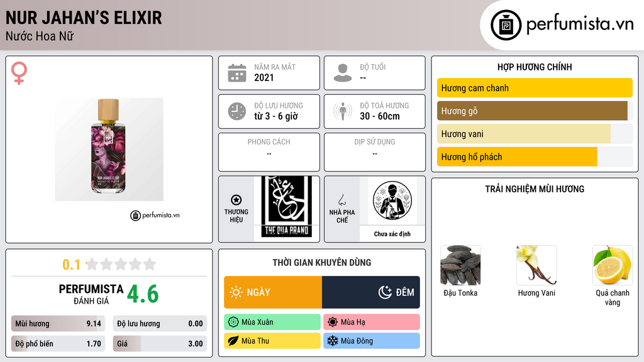Click the Độ phổ biến 1.70 score bar
Viewport: 644px width, 362px height.
point(58,344)
